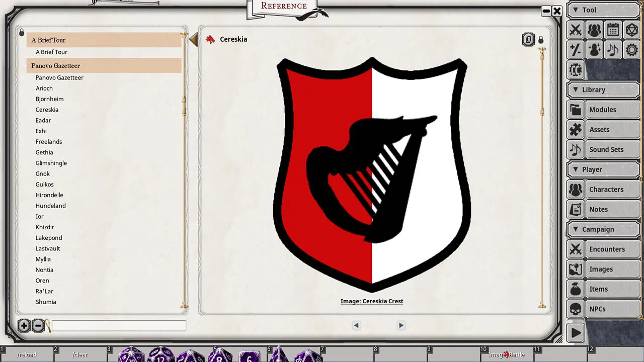
Task: Open the Glimshingle entry
Action: (51, 163)
